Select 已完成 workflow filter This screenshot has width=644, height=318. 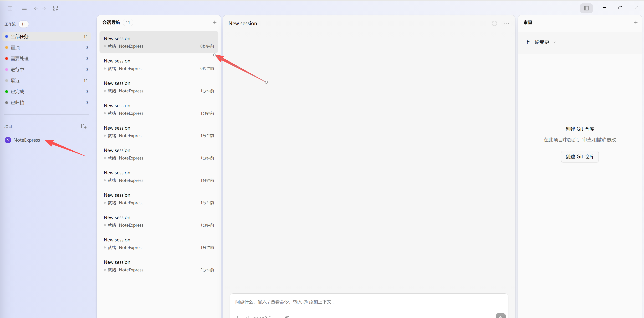tap(47, 91)
